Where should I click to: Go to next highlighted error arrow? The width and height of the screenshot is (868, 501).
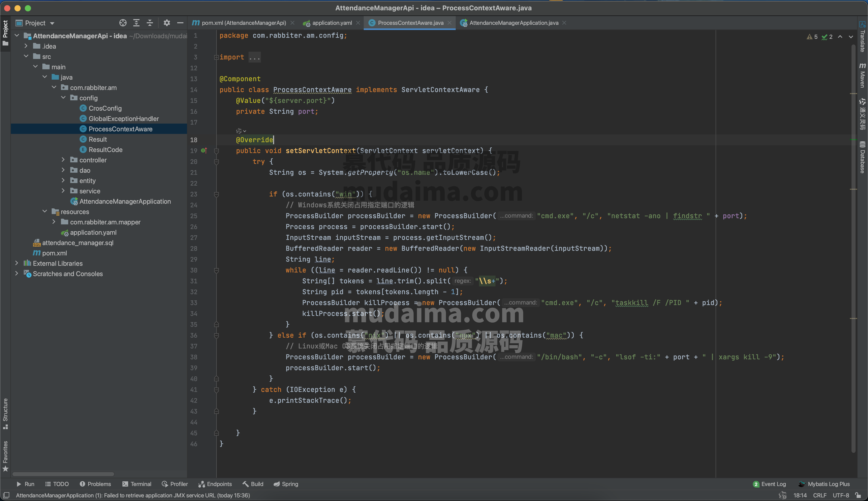(x=851, y=37)
